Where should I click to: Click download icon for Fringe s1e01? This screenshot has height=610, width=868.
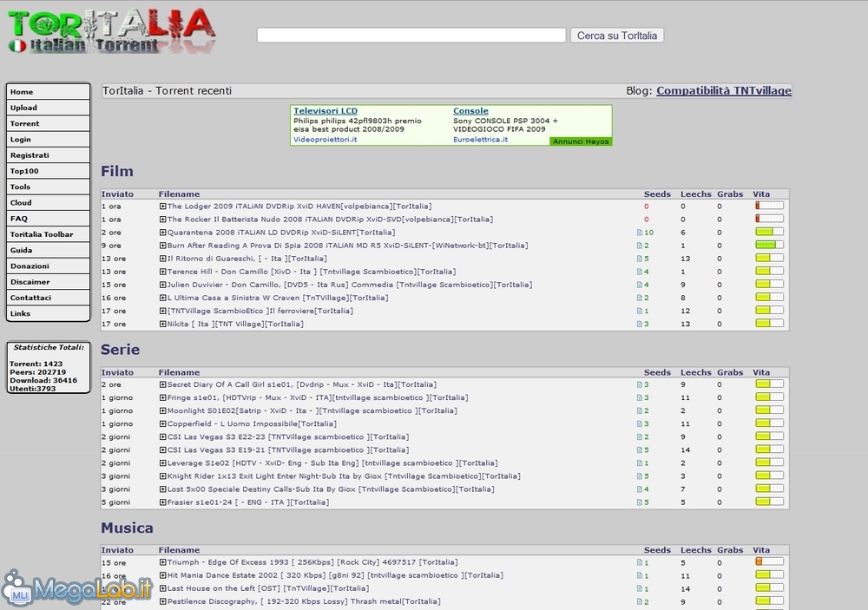tap(640, 398)
